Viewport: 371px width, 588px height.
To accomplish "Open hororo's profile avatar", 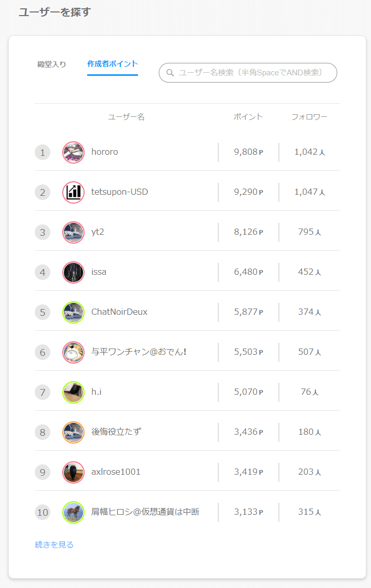I will point(73,152).
